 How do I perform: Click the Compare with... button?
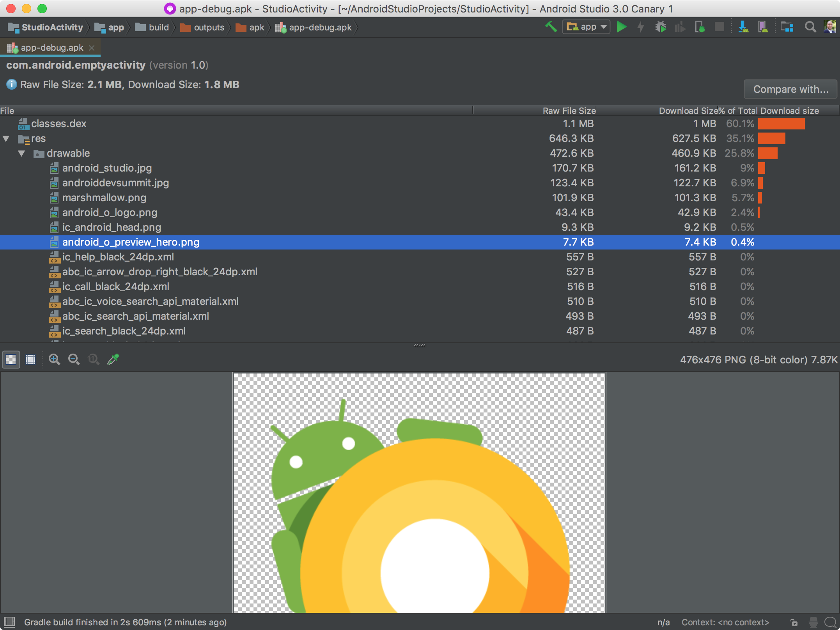(x=790, y=89)
